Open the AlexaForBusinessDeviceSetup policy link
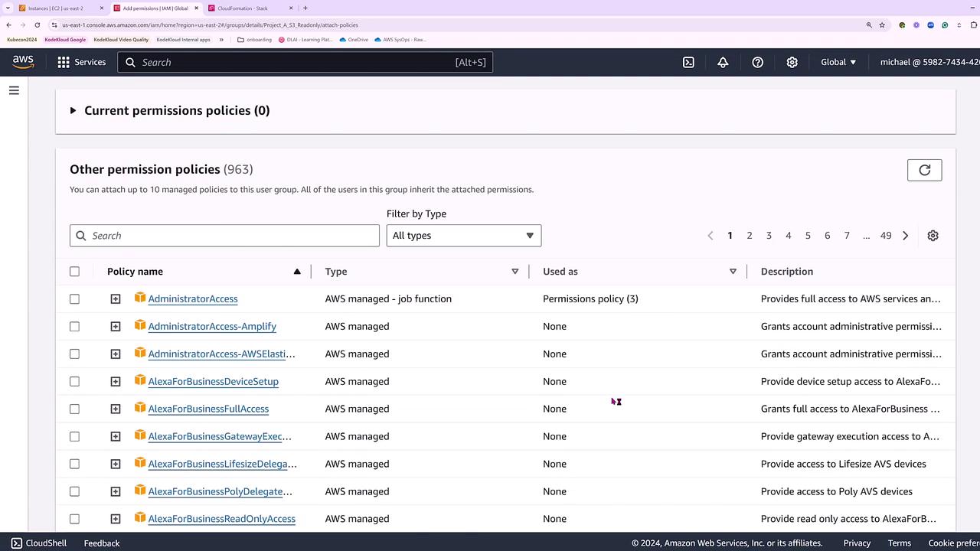 (x=213, y=382)
